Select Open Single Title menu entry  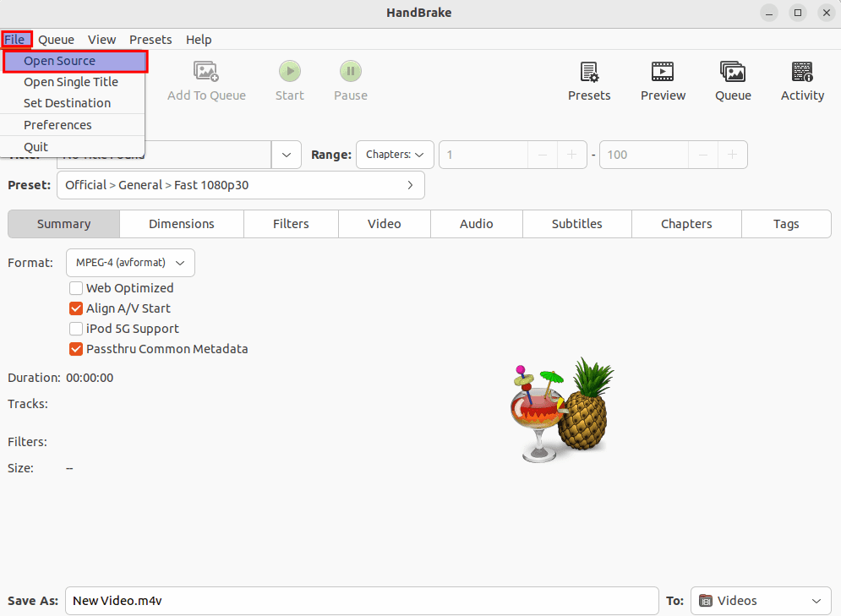[71, 82]
